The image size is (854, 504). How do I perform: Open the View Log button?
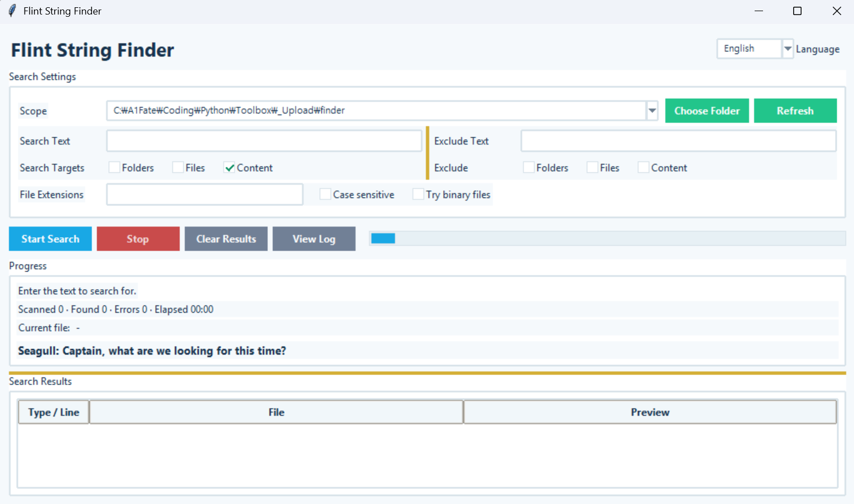pyautogui.click(x=314, y=239)
